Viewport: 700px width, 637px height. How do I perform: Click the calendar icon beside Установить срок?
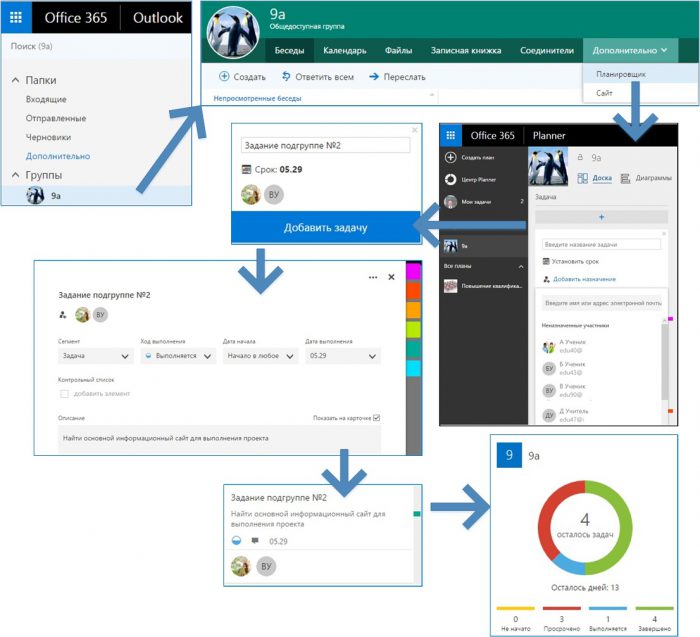pyautogui.click(x=546, y=261)
